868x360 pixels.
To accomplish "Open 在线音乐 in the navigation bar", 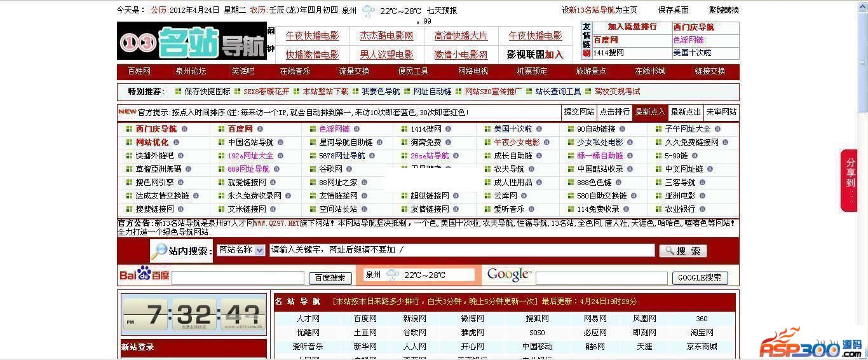I will [x=295, y=71].
